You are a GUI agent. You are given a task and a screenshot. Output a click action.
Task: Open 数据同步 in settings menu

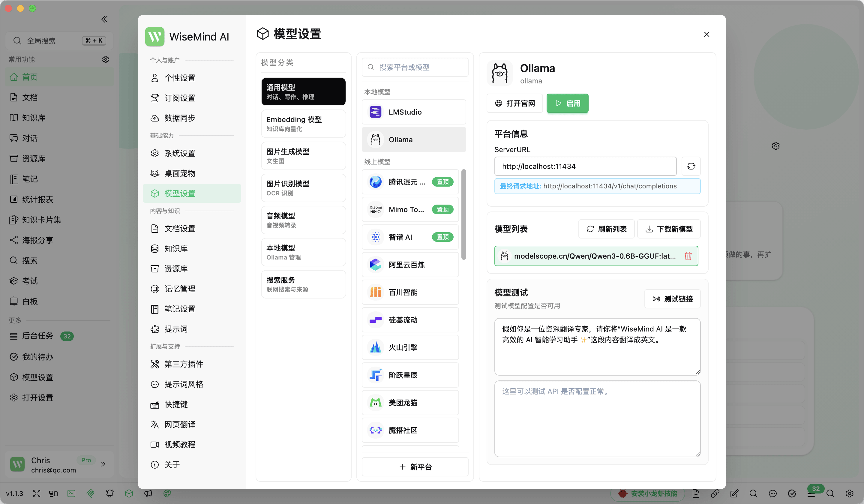click(192, 118)
